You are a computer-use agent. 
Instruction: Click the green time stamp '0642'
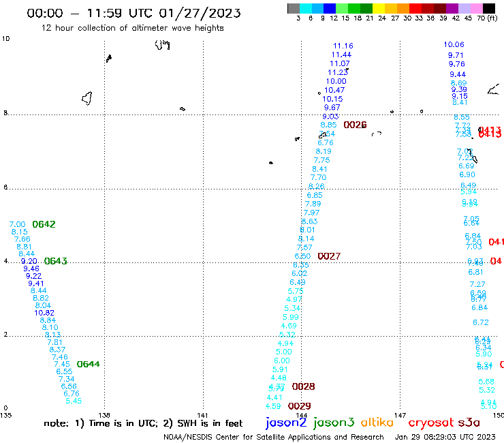[44, 224]
